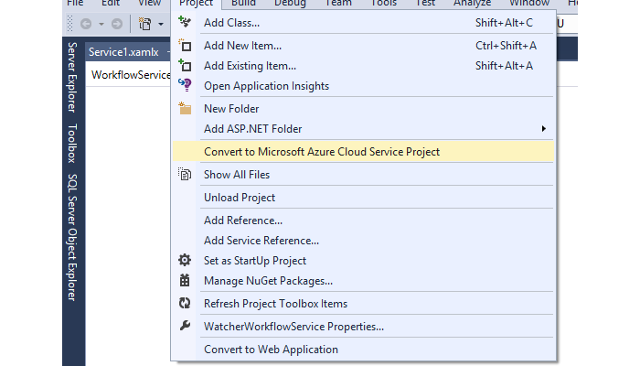Screen dimensions: 640x366
Task: Click the Manage NuGet Packages icon
Action: (x=184, y=280)
